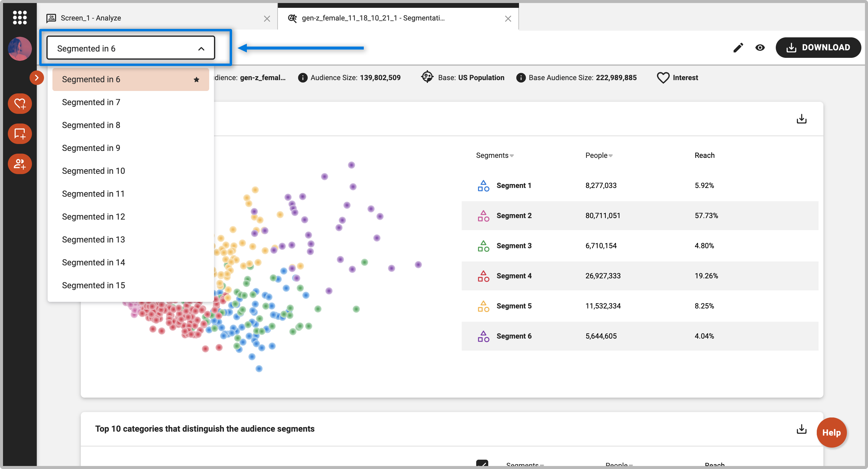Click the Audience Size info icon

click(303, 78)
